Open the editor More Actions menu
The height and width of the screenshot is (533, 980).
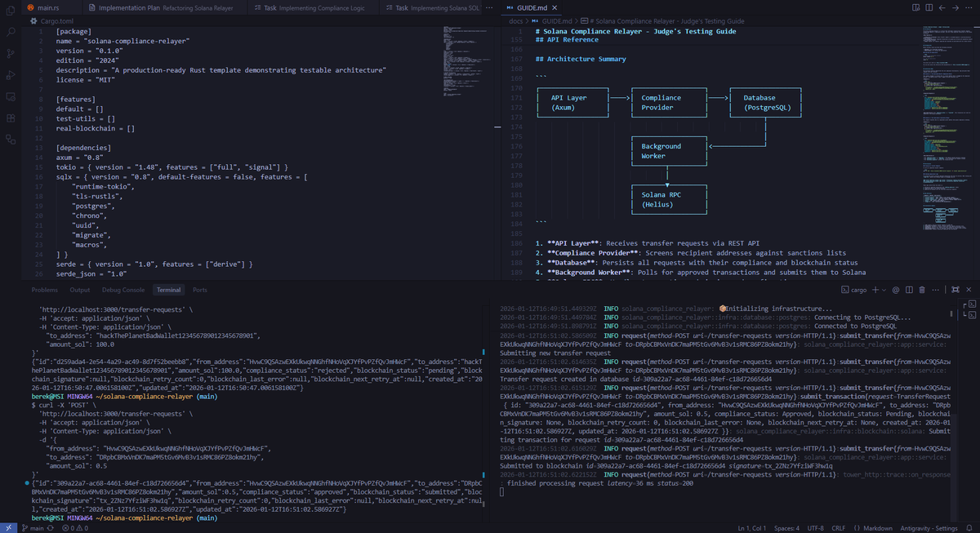[970, 7]
